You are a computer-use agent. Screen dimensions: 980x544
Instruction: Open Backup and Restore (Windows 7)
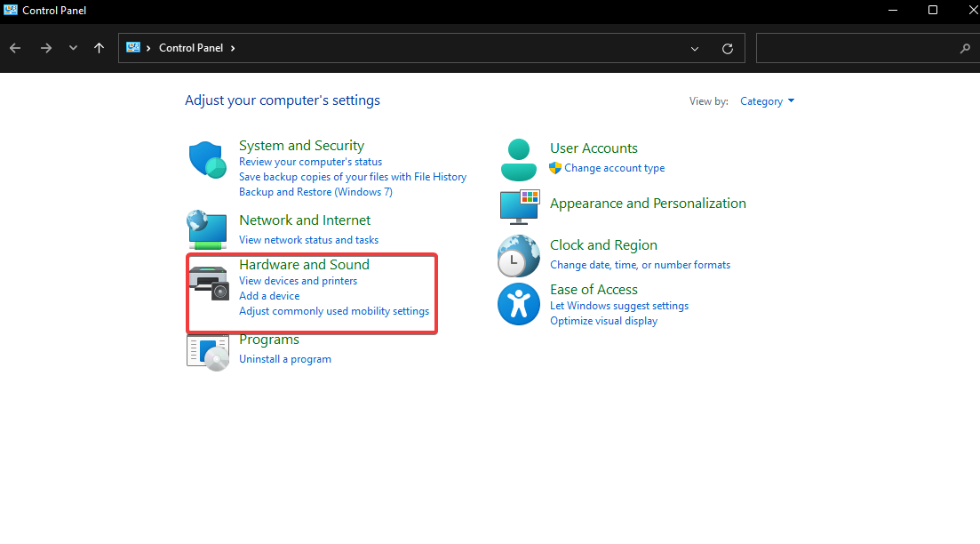click(x=315, y=192)
